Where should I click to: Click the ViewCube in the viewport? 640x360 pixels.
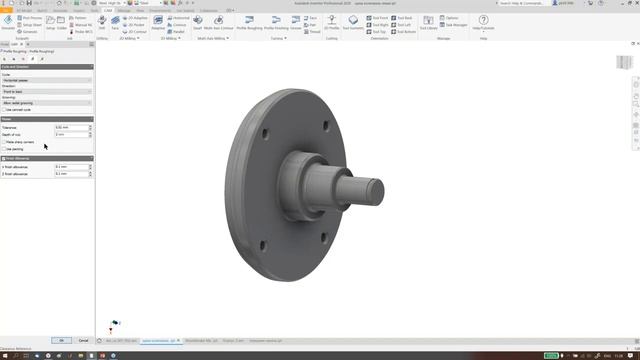point(624,62)
